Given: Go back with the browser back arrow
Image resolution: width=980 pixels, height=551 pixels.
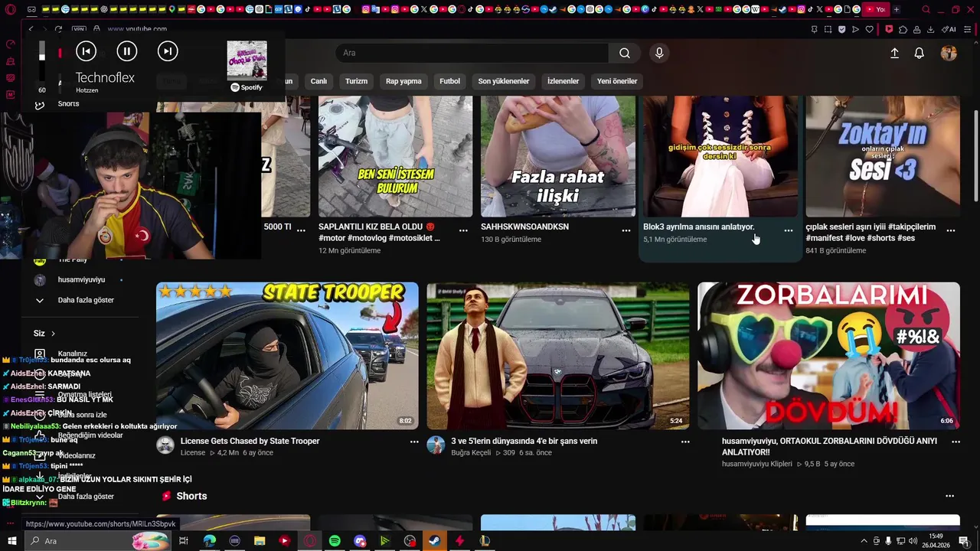Looking at the screenshot, I should 31,29.
